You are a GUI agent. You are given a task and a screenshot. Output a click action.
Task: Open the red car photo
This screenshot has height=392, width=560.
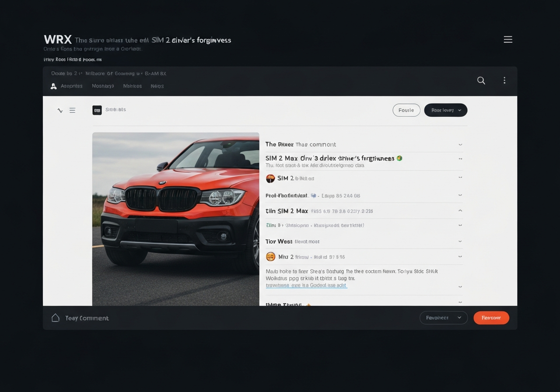point(176,219)
